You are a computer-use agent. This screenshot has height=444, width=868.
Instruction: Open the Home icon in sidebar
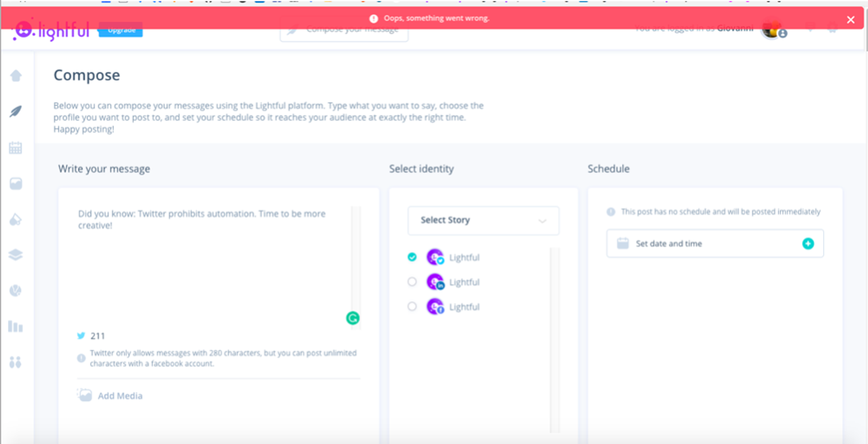pos(16,75)
